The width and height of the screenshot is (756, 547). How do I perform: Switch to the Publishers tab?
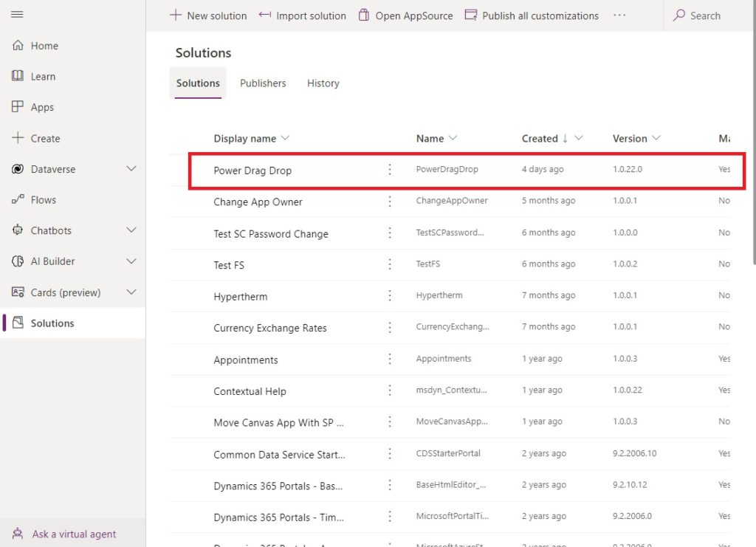(263, 83)
